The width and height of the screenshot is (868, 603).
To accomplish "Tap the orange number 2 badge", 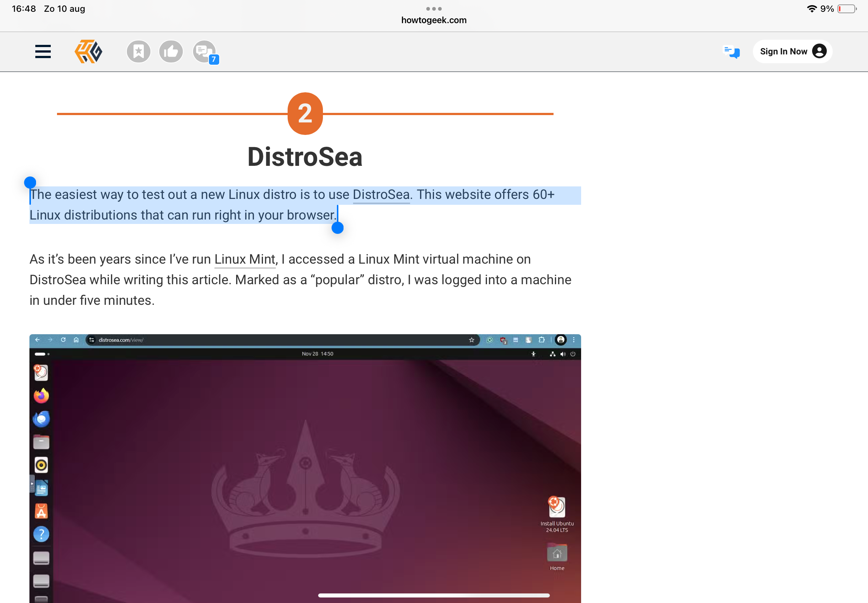I will point(305,113).
